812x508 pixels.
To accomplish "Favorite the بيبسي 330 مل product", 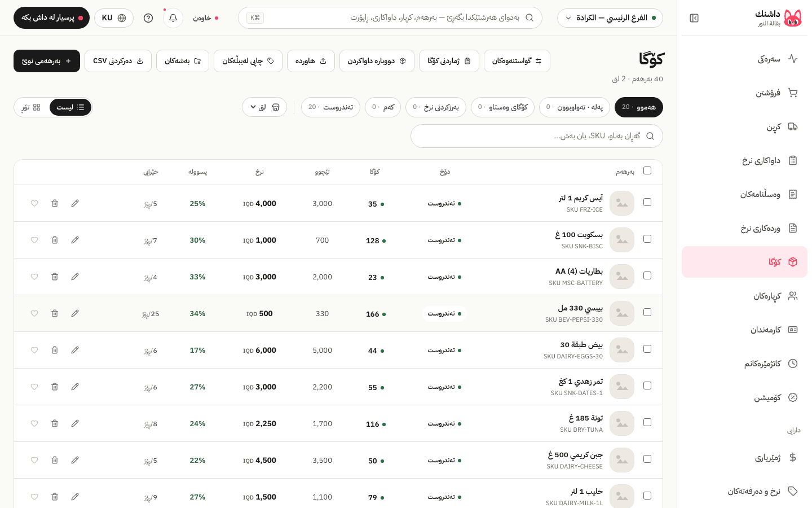I will pyautogui.click(x=34, y=313).
